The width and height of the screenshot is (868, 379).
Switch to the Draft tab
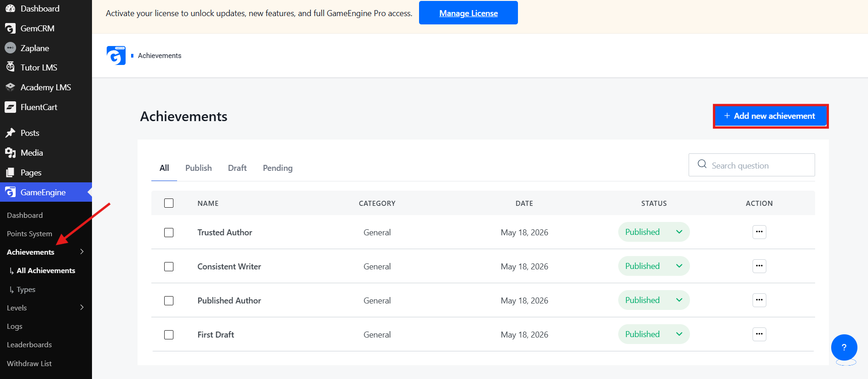tap(237, 168)
